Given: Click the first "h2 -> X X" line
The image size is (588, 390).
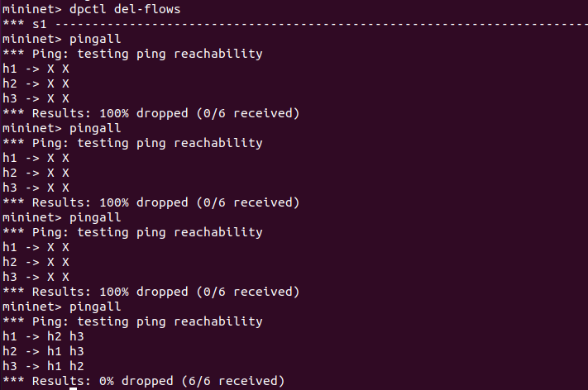Looking at the screenshot, I should [36, 83].
